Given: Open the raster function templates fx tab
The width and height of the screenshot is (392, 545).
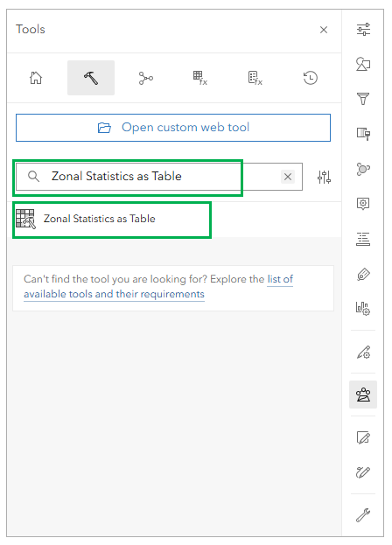Looking at the screenshot, I should pos(255,78).
